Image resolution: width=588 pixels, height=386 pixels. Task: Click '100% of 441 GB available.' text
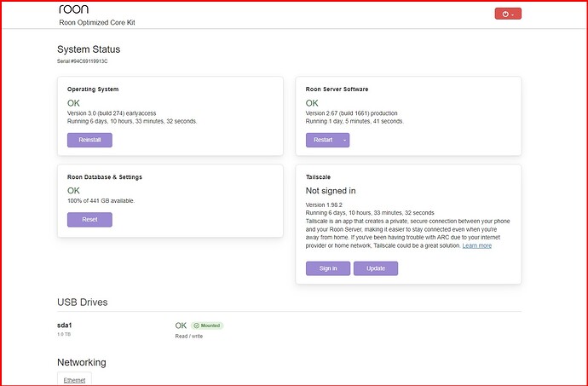(101, 201)
